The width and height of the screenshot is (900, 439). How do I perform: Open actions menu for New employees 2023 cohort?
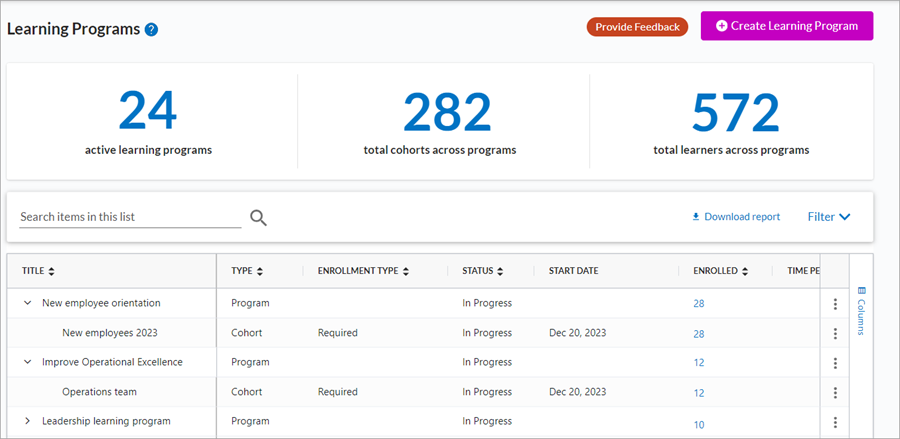coord(835,333)
